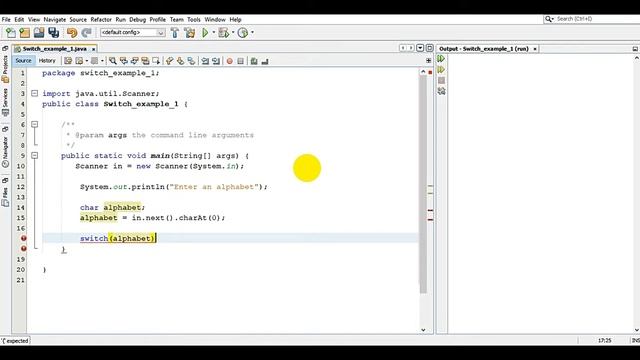Click the Comment icon in editor toolbar
Viewport: 640px width, 360px height.
tap(254, 61)
